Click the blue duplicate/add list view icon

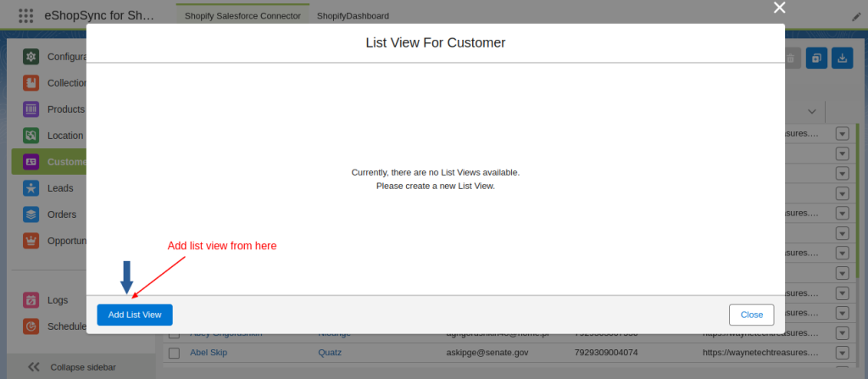[x=816, y=58]
